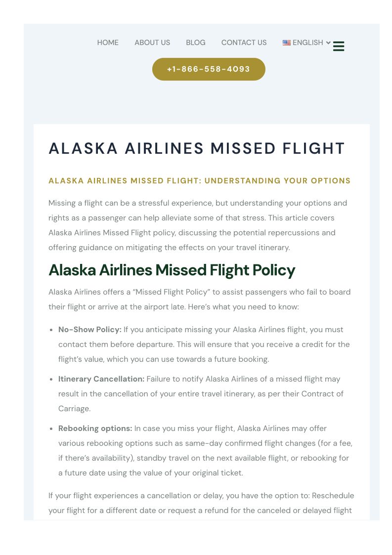Expand the English language chevron

tap(328, 43)
